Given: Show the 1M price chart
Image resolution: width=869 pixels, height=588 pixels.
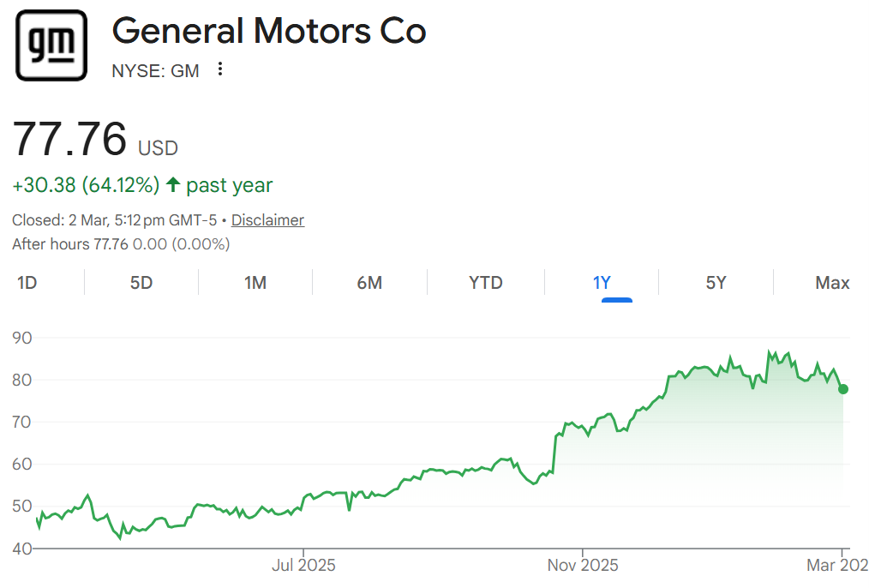Looking at the screenshot, I should coord(255,283).
